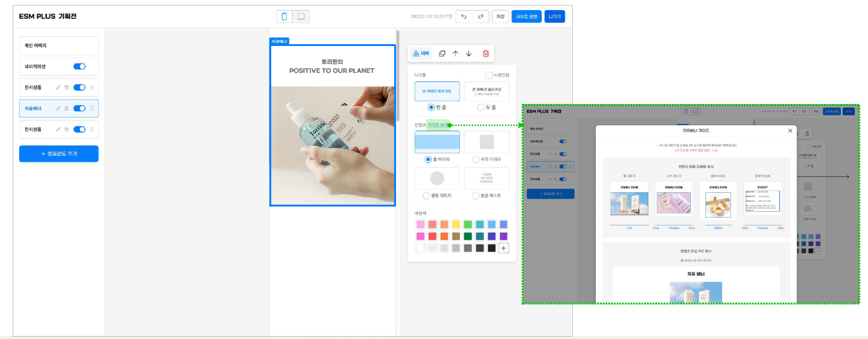Screen dimensions: 868x339
Task: Select the 원형 이미지 radio option
Action: pyautogui.click(x=426, y=195)
